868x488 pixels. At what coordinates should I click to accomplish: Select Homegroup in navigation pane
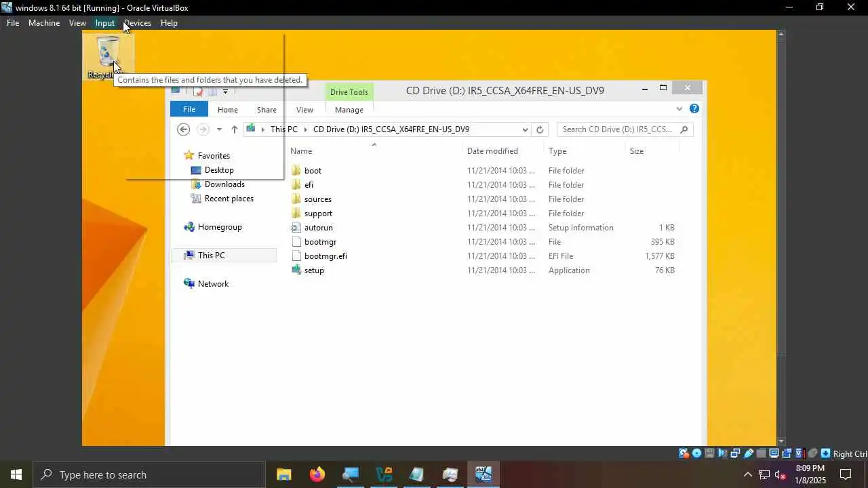(x=220, y=227)
